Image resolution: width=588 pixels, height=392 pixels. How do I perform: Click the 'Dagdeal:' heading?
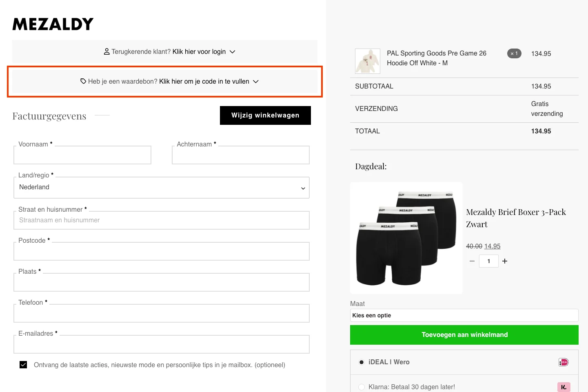[371, 166]
